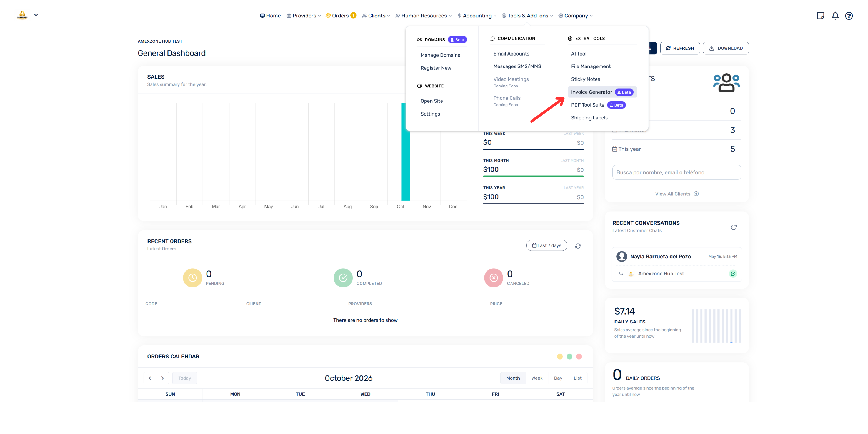
Task: Switch calendar to Day view
Action: pos(558,378)
